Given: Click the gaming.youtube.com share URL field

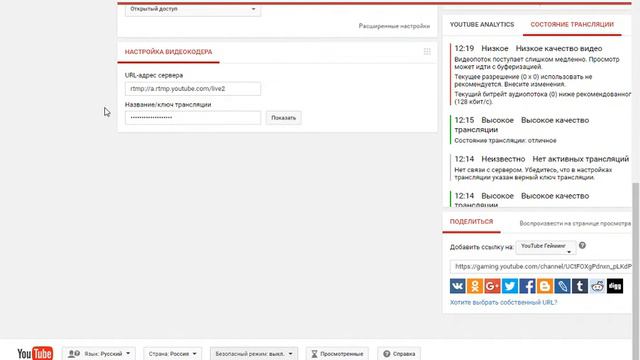Looking at the screenshot, I should coord(541,267).
